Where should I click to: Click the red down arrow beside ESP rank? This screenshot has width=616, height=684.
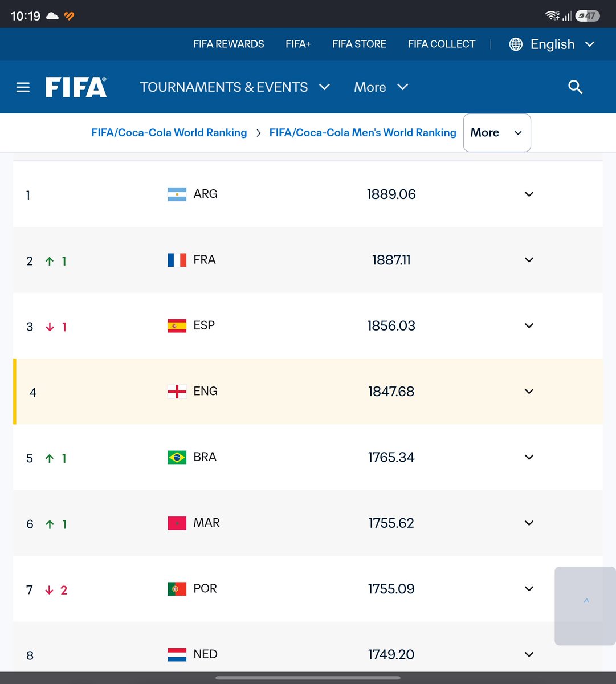pyautogui.click(x=50, y=327)
